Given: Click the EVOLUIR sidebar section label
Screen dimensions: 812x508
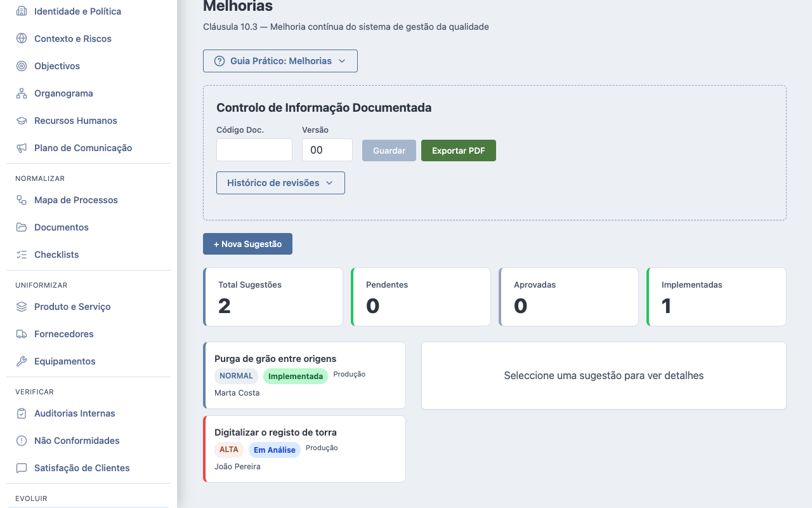Looking at the screenshot, I should click(x=31, y=499).
